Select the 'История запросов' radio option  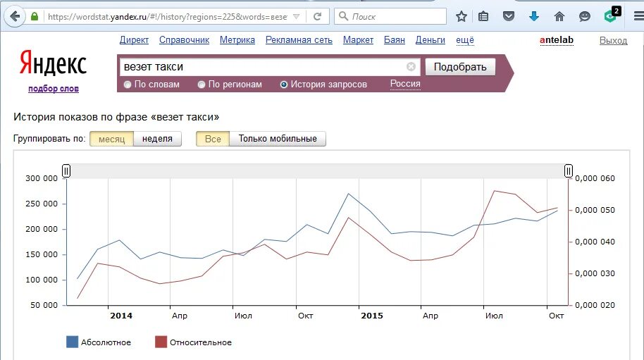click(x=283, y=85)
